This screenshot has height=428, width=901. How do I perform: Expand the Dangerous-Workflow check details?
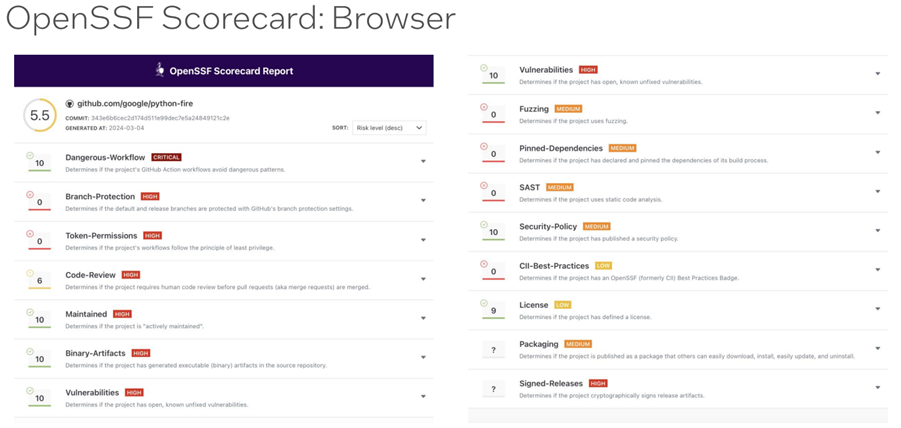click(x=423, y=162)
